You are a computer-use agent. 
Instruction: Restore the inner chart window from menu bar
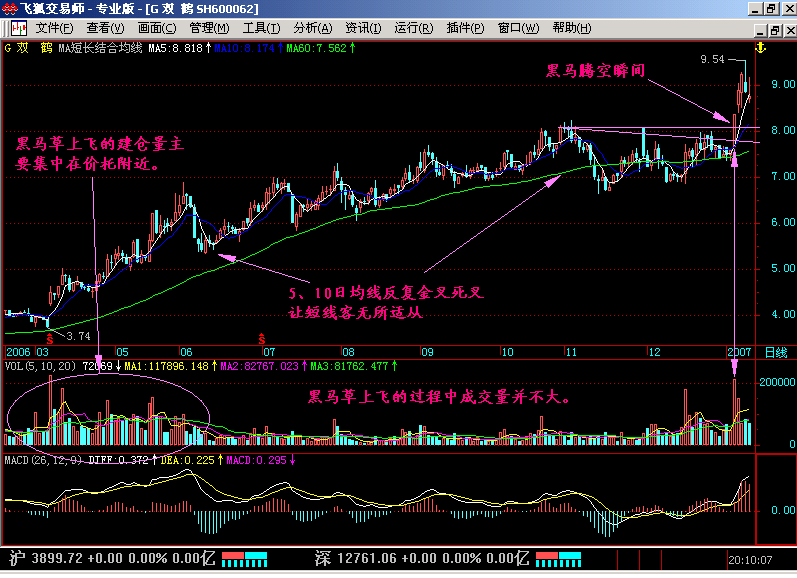click(770, 27)
